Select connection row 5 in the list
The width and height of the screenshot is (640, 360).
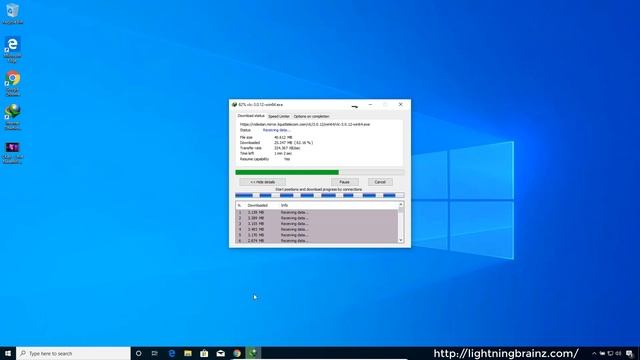coord(317,235)
